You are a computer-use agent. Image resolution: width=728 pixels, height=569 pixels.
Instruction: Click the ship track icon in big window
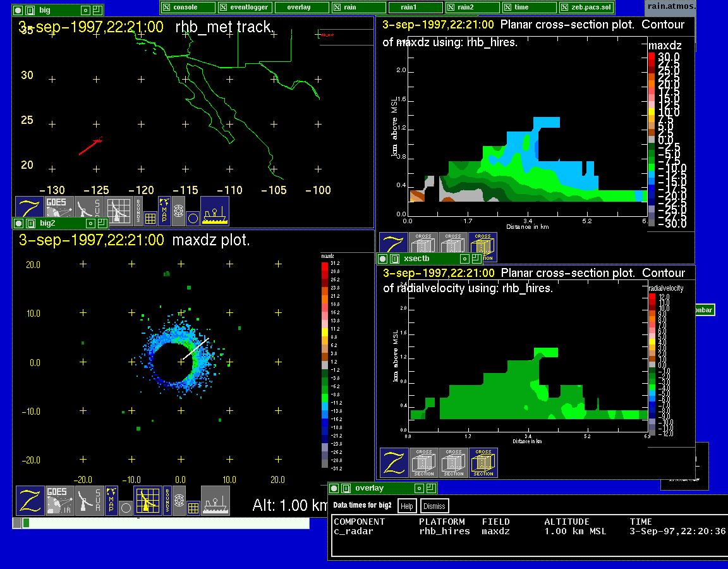(215, 211)
